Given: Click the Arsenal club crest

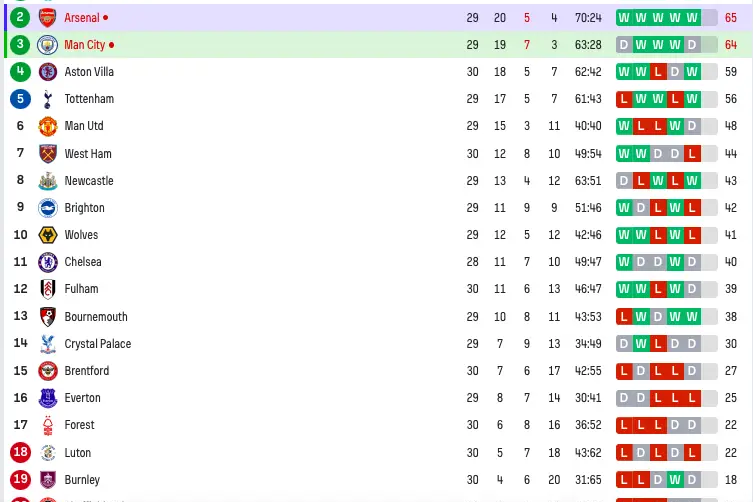Looking at the screenshot, I should (48, 18).
